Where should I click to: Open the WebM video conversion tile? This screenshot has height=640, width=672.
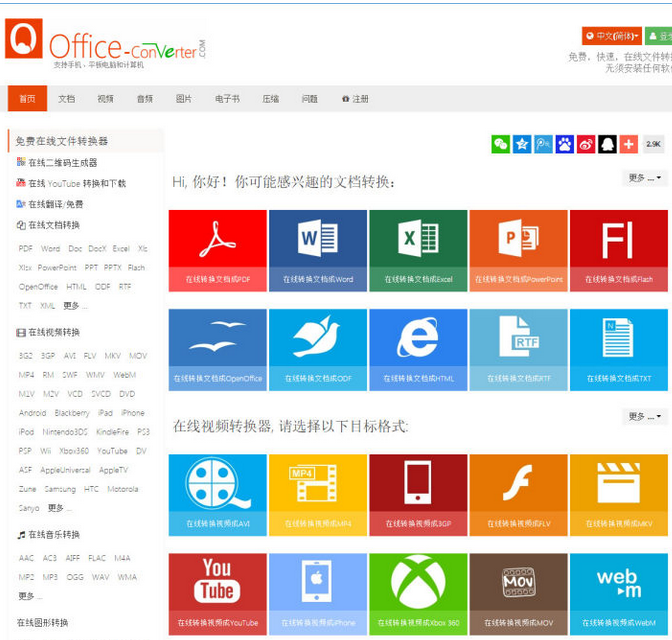618,594
